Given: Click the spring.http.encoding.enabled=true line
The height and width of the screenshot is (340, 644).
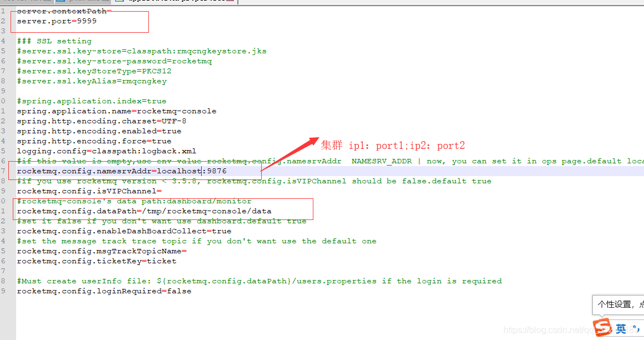Looking at the screenshot, I should pyautogui.click(x=99, y=131).
